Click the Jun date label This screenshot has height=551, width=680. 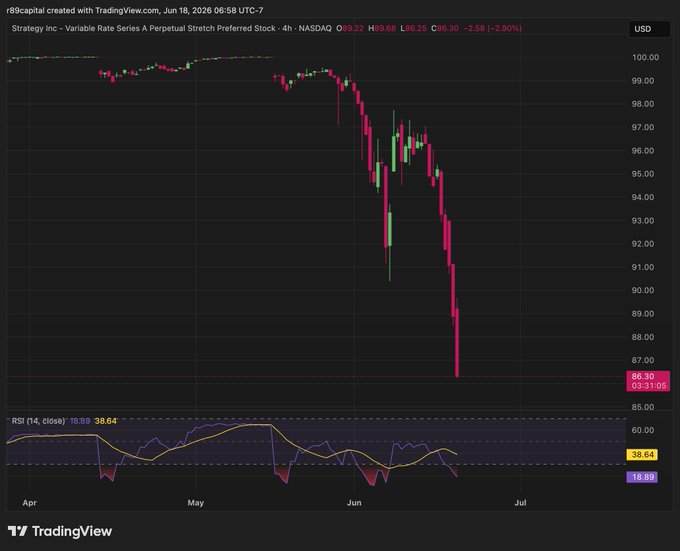354,503
